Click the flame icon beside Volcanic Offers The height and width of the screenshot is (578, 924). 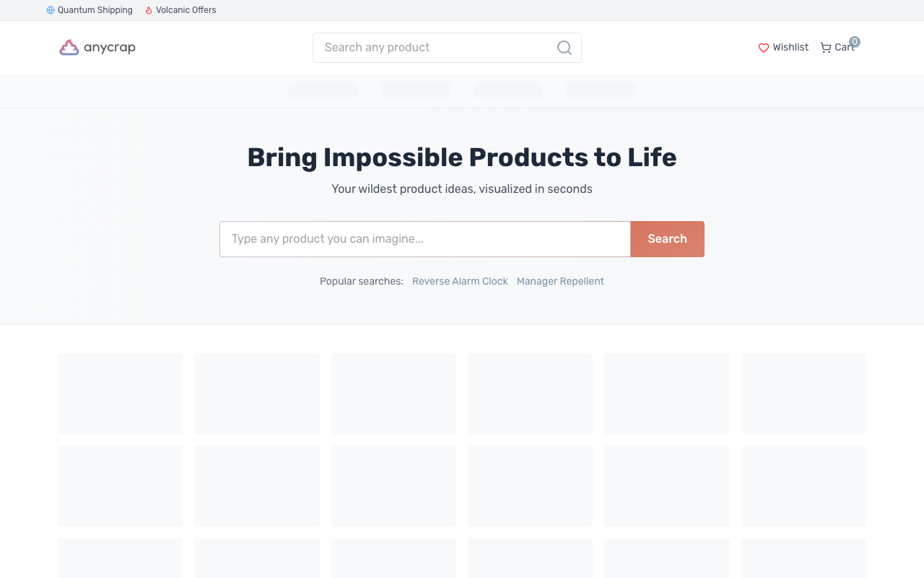click(149, 10)
